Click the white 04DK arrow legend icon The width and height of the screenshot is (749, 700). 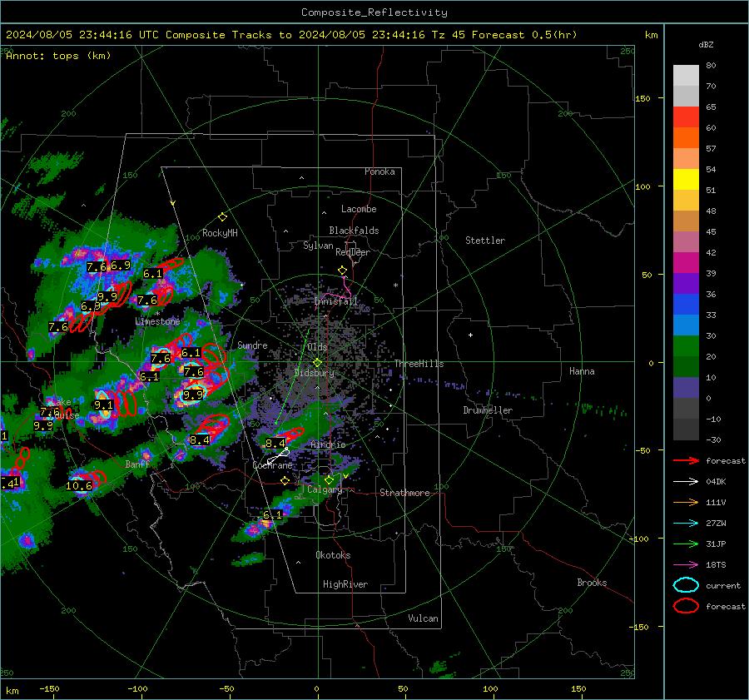tap(686, 482)
